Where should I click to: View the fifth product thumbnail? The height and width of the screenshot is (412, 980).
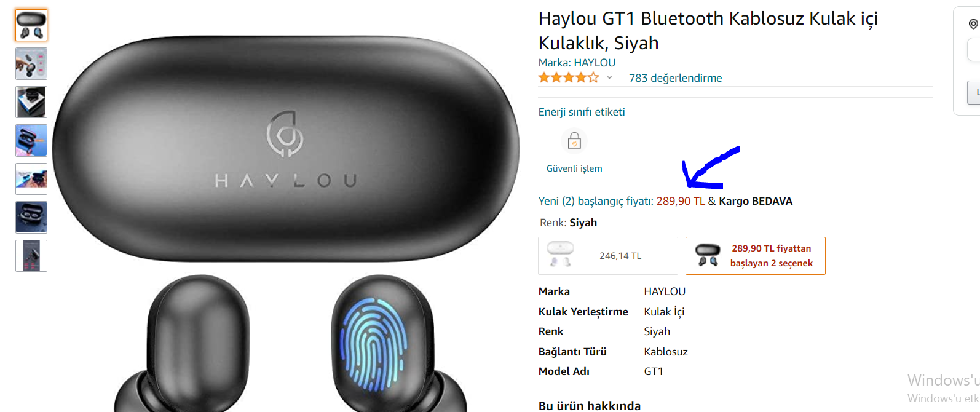pyautogui.click(x=31, y=179)
